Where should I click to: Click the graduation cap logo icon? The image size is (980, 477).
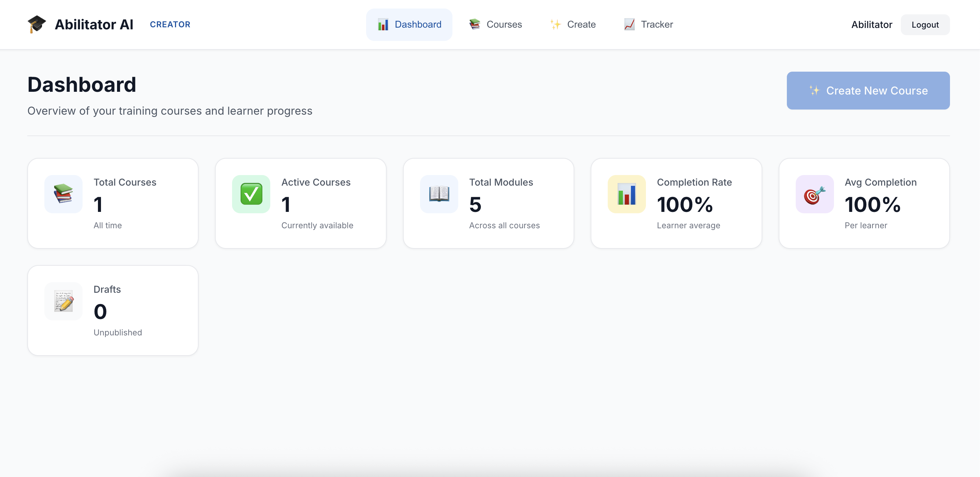coord(37,24)
